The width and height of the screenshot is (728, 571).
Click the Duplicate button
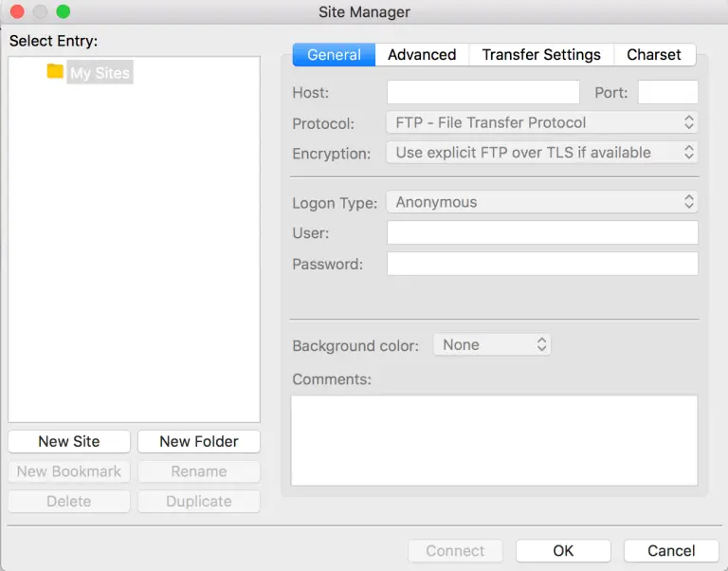[199, 502]
